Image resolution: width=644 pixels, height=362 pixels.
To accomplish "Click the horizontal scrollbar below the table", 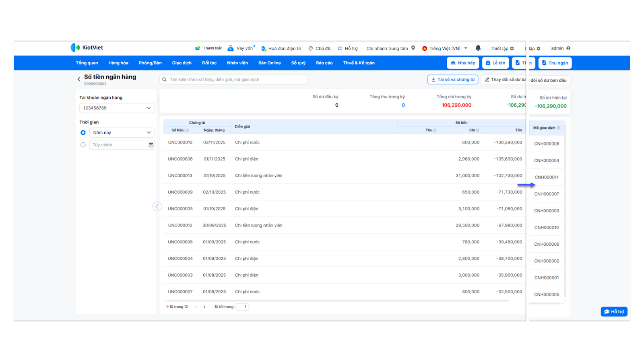I will (337, 300).
